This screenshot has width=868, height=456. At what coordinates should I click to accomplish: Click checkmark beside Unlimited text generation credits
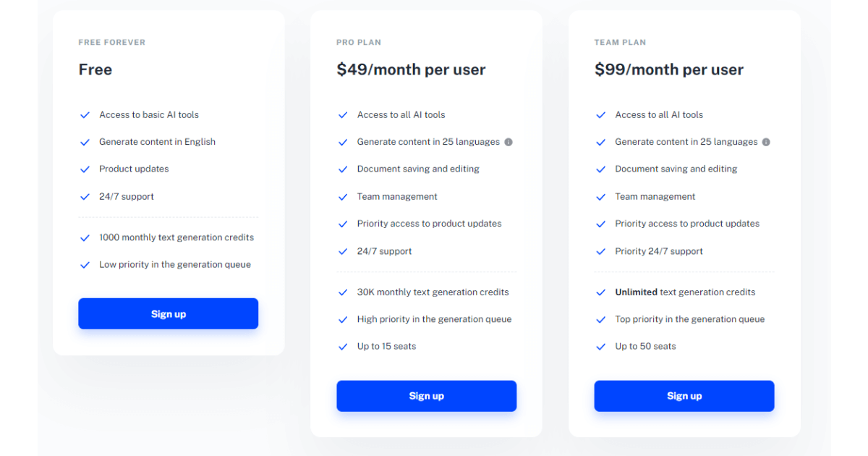coord(600,292)
